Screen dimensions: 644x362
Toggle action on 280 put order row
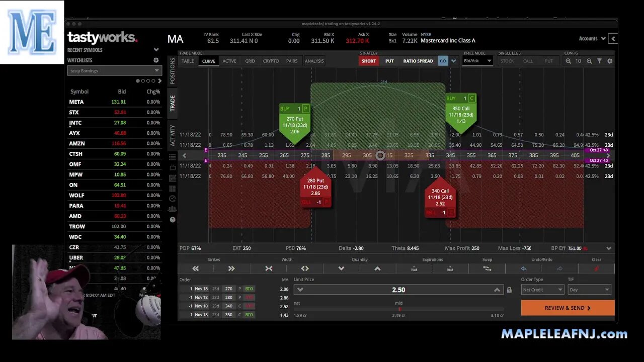coord(249,298)
